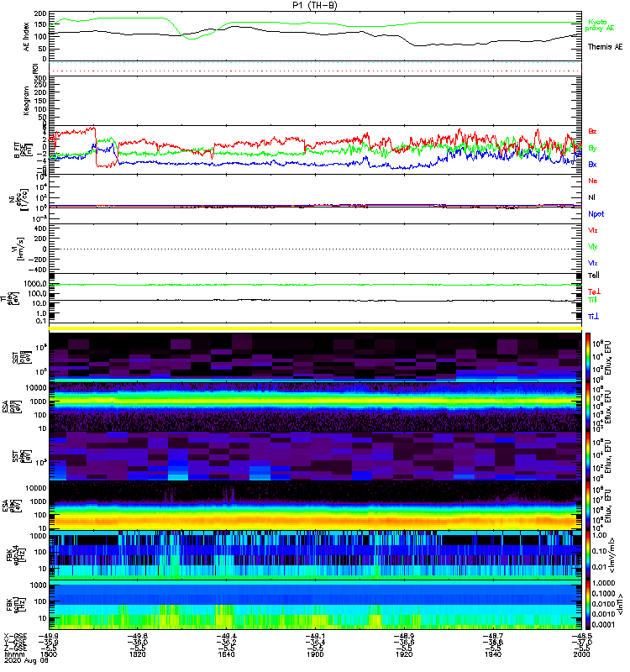Click the plot title 'P1 (TH-B)'
This screenshot has width=630, height=672.
(314, 5)
